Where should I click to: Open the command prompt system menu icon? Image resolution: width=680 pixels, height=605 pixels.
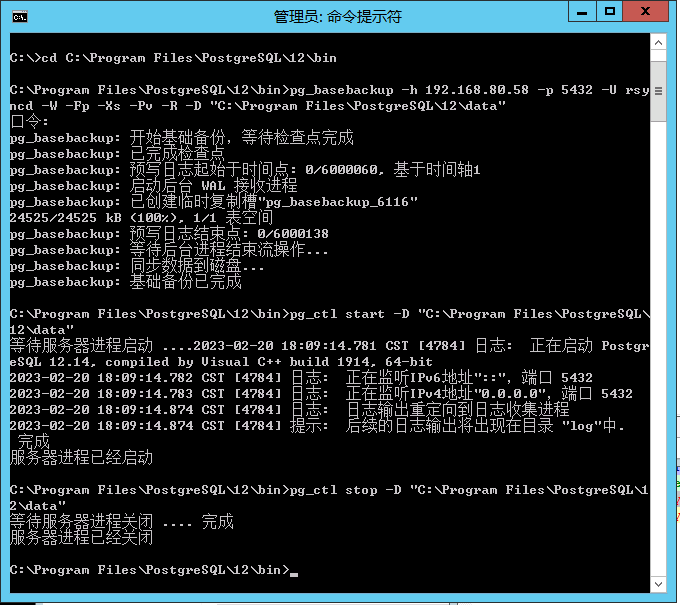[x=19, y=15]
